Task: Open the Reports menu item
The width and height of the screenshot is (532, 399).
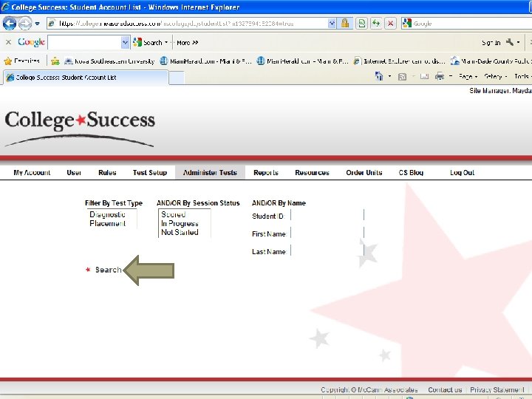Action: pyautogui.click(x=266, y=172)
